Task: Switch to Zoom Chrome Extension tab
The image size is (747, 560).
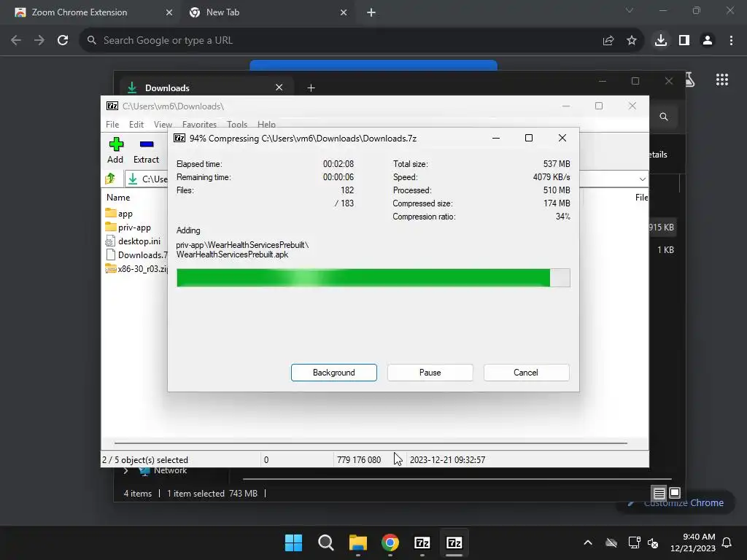Action: pyautogui.click(x=80, y=12)
